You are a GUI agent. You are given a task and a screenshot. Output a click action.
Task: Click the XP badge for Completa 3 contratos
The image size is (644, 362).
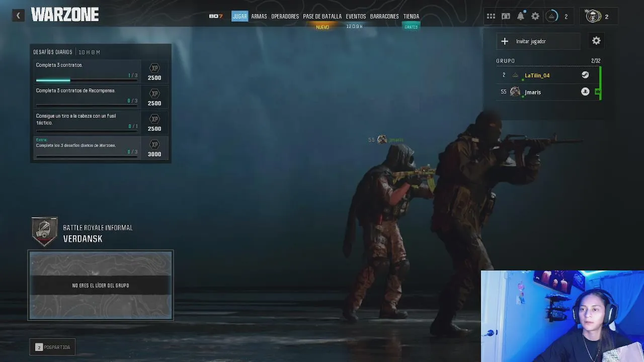[154, 68]
